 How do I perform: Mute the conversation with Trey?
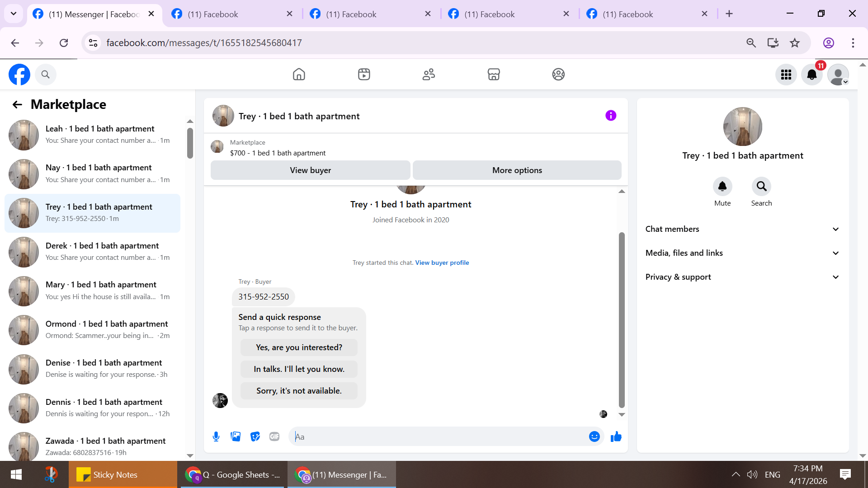click(722, 187)
